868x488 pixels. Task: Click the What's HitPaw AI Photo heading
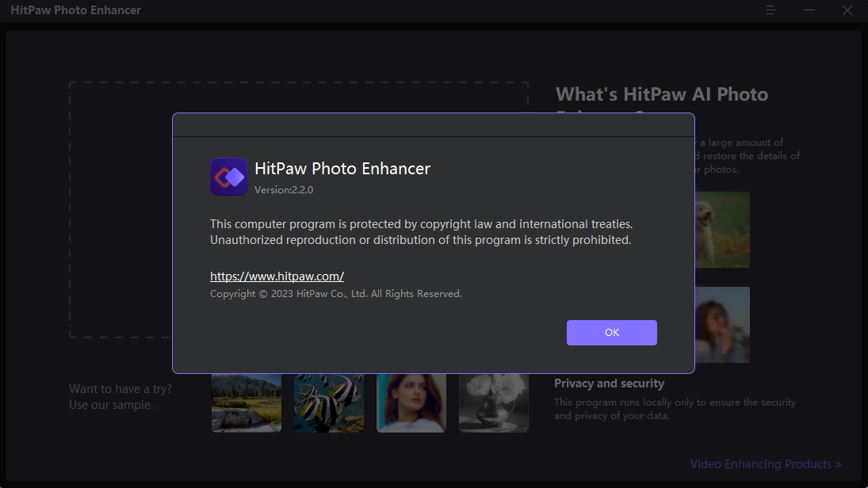[x=662, y=94]
